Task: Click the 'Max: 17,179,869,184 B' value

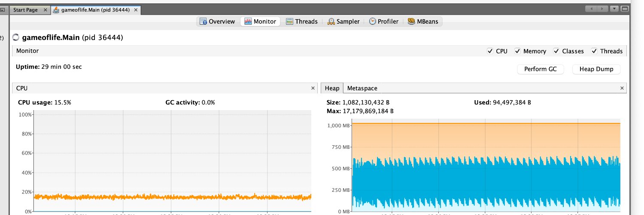Action: [x=360, y=111]
